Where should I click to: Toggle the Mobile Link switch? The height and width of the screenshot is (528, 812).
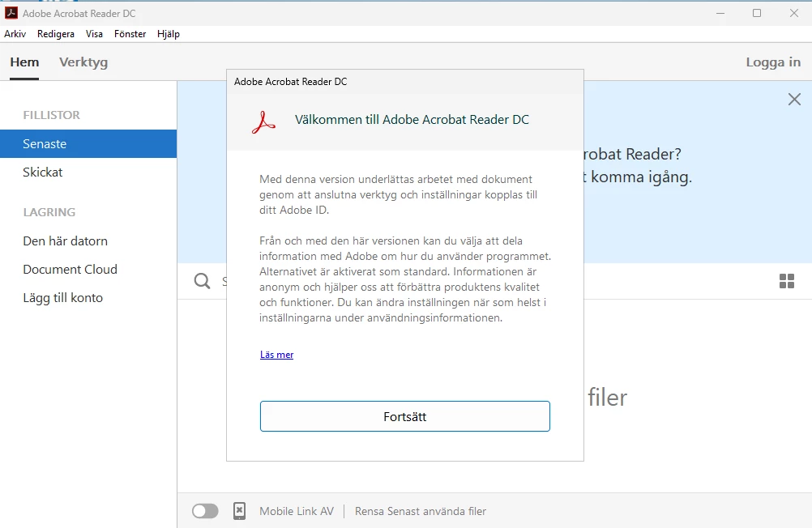(x=205, y=511)
